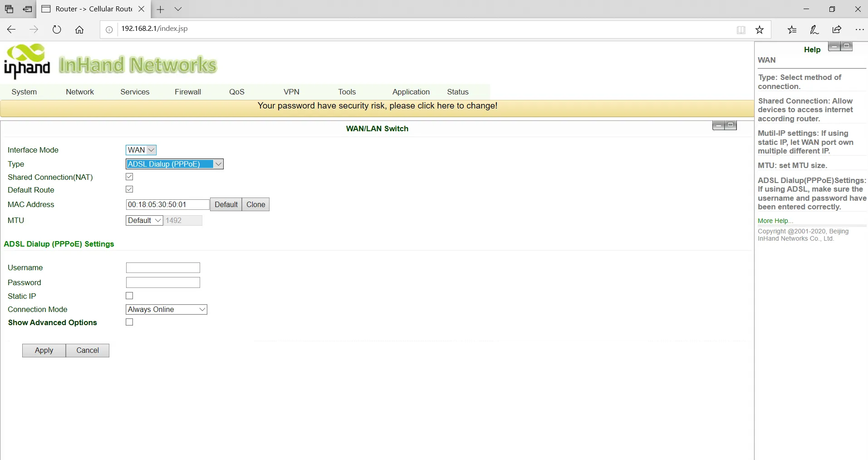Click the Cancel button
Screen dimensions: 868x460
coord(88,351)
